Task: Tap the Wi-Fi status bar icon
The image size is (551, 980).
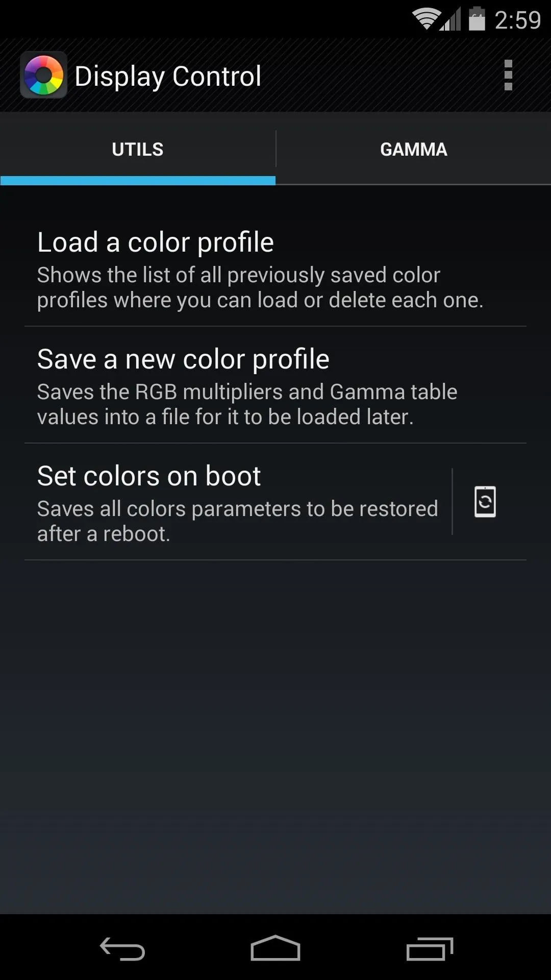Action: click(x=427, y=19)
